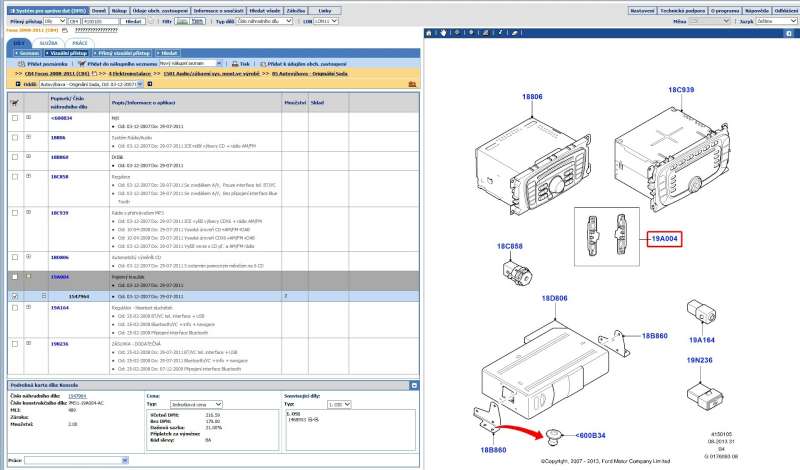Uncheck the checkbox for part 1547964
800x470 pixels.
tap(14, 296)
